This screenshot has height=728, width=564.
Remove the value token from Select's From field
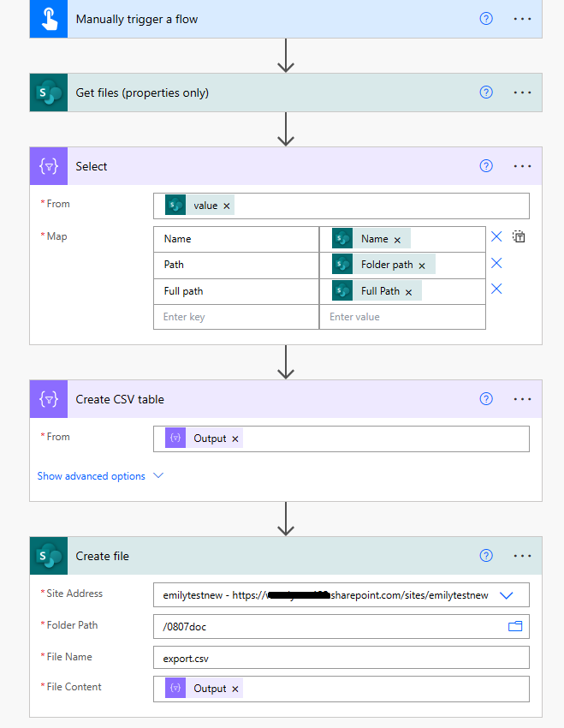(x=226, y=205)
